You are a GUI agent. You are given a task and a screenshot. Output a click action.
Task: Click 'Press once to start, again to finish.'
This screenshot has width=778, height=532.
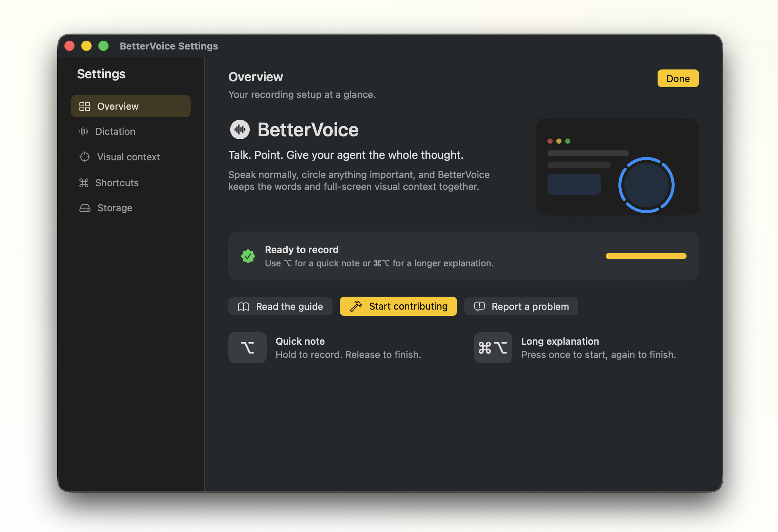pyautogui.click(x=598, y=355)
